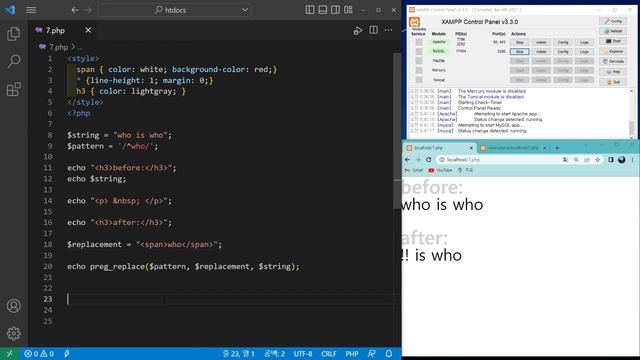Open VS Code notifications bell

(389, 353)
